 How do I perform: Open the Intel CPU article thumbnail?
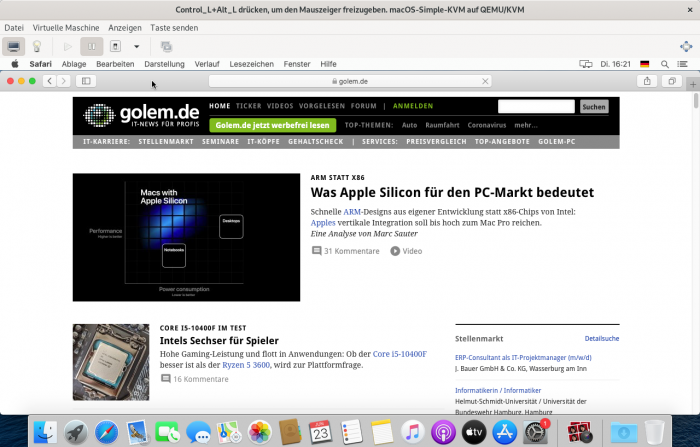(x=111, y=362)
